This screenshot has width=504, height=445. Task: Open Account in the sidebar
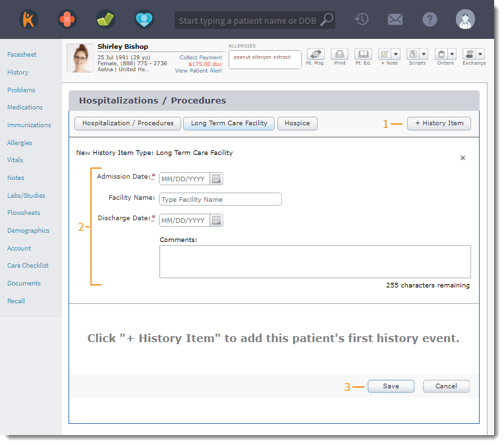pyautogui.click(x=19, y=249)
